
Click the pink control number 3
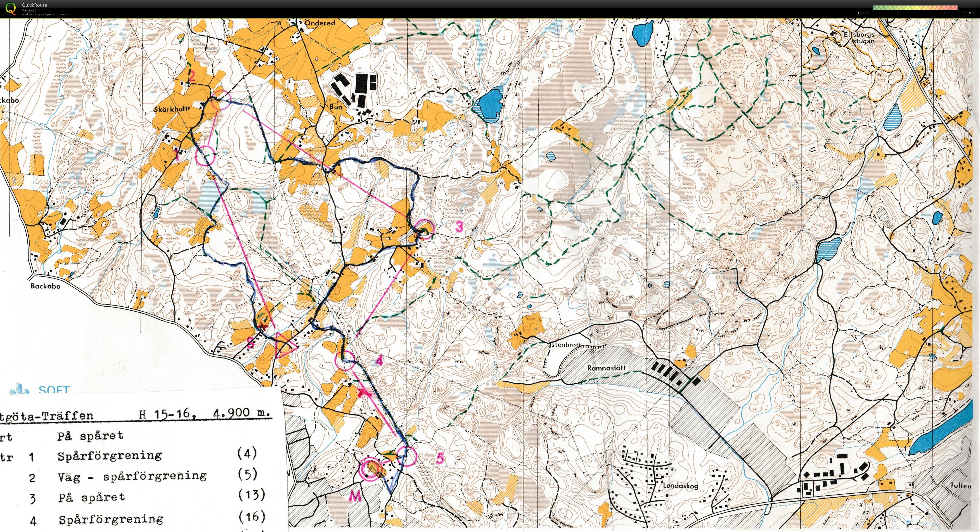point(459,227)
